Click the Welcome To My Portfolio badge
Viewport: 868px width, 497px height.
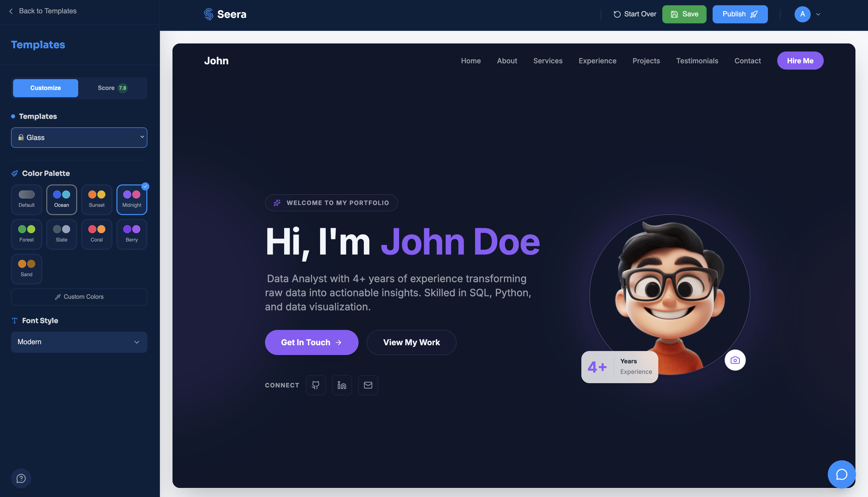click(331, 203)
